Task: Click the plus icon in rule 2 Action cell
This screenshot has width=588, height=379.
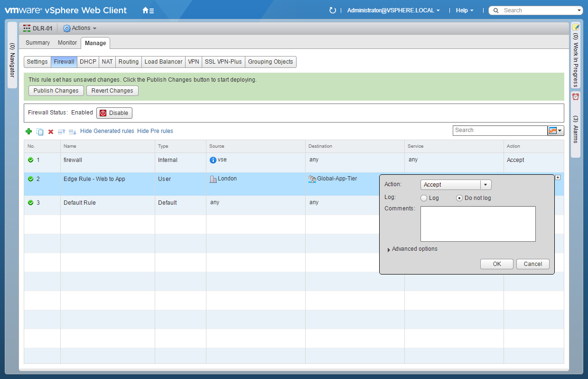Action: (558, 178)
